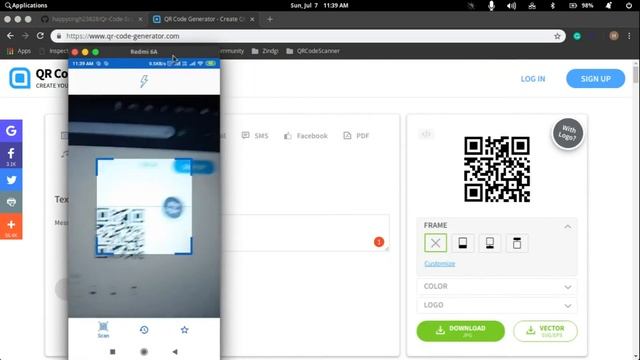The image size is (640, 360).
Task: Open a new browser tab with plus
Action: coord(269,19)
